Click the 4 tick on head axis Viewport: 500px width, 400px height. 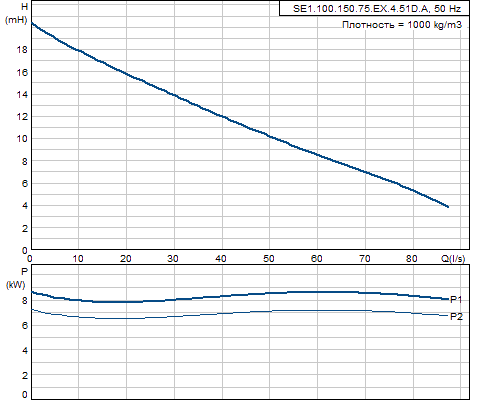tap(25, 206)
